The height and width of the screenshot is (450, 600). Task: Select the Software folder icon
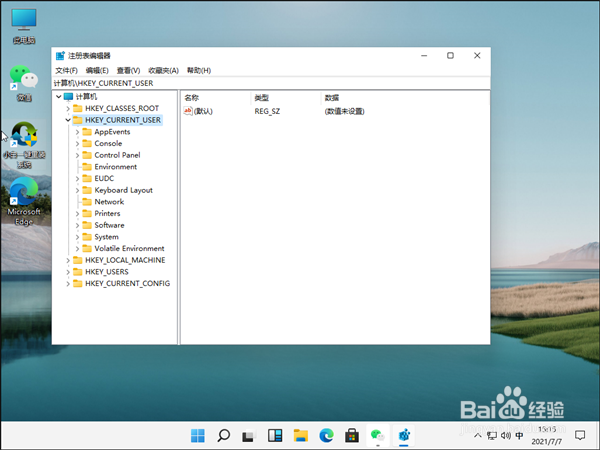pyautogui.click(x=87, y=225)
